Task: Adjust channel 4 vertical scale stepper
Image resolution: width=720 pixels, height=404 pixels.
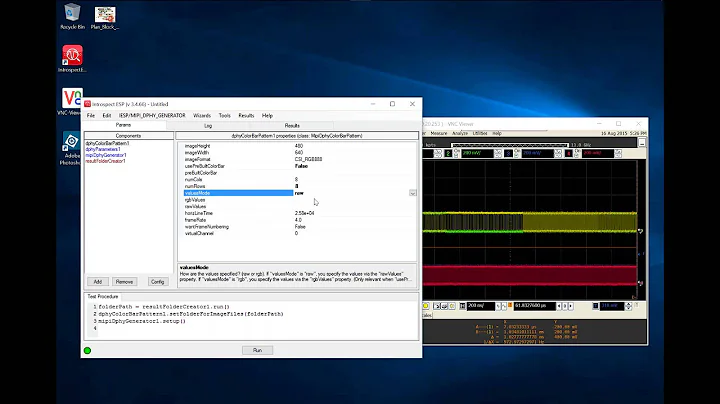Action: [x=618, y=154]
